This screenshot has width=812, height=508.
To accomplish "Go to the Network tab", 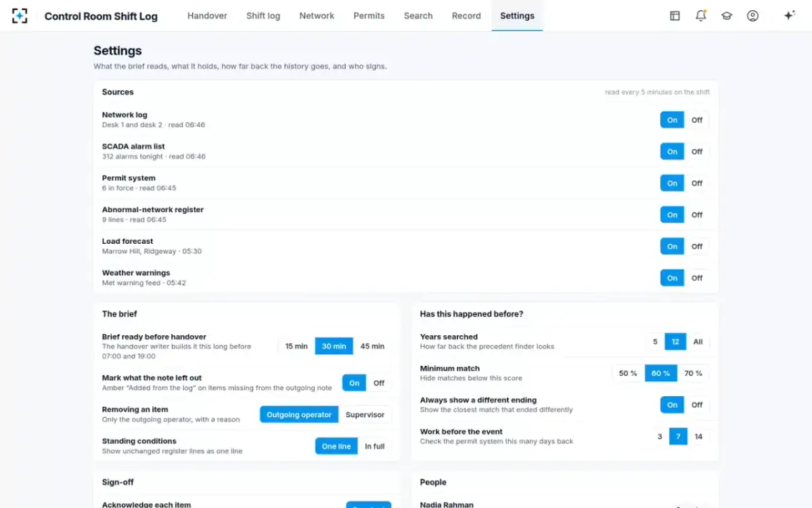I will coord(317,16).
